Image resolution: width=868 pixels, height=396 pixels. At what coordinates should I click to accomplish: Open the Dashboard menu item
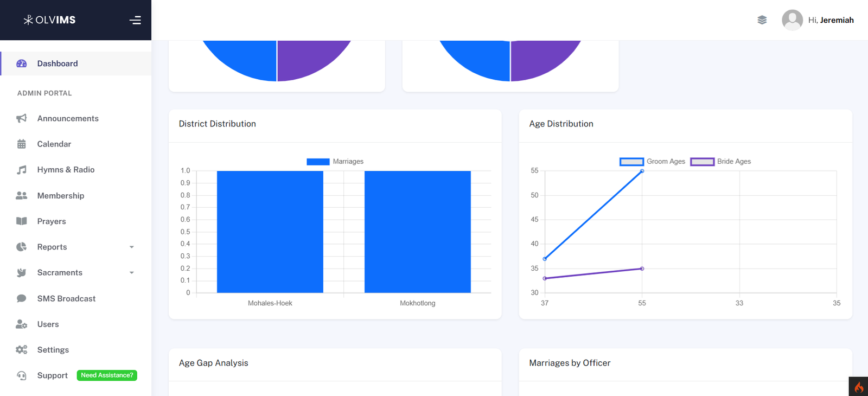pyautogui.click(x=58, y=63)
